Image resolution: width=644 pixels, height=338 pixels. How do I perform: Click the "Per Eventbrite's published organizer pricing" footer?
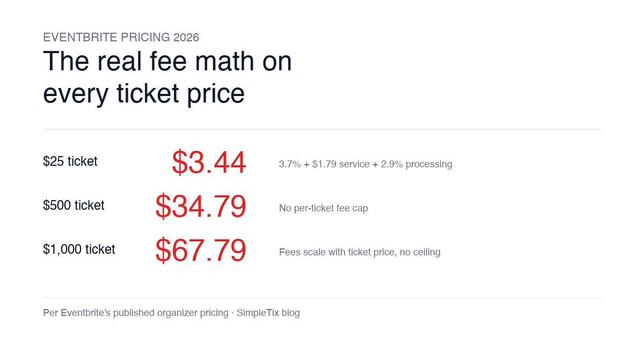point(136,313)
